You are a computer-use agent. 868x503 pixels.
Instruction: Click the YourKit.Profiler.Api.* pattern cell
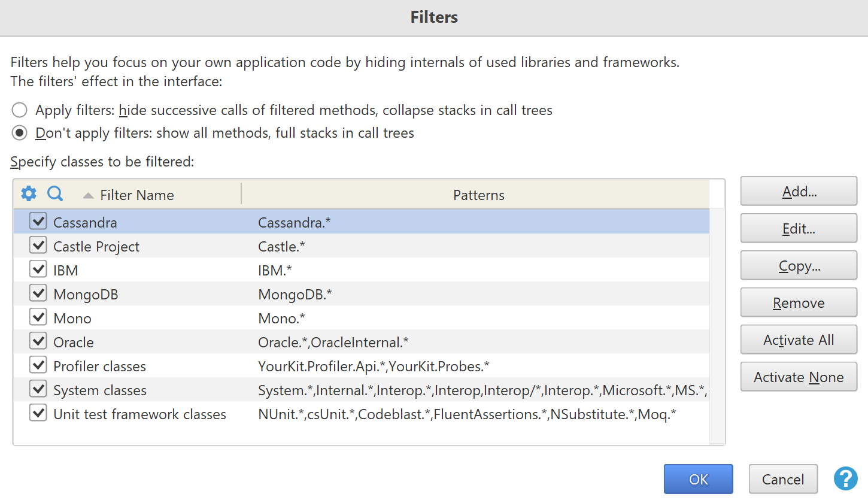(x=374, y=366)
